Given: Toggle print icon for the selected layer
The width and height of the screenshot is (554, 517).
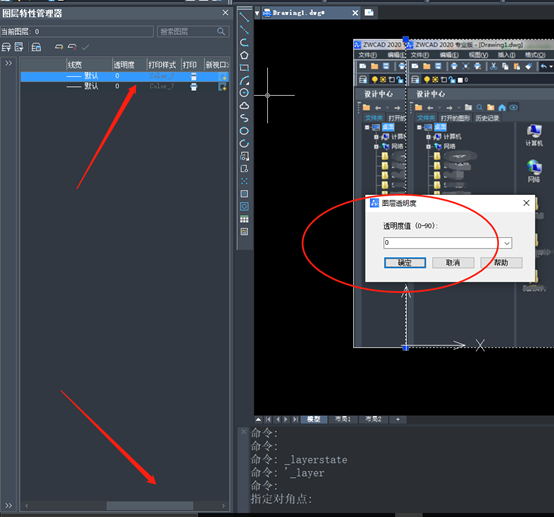Looking at the screenshot, I should (x=194, y=76).
